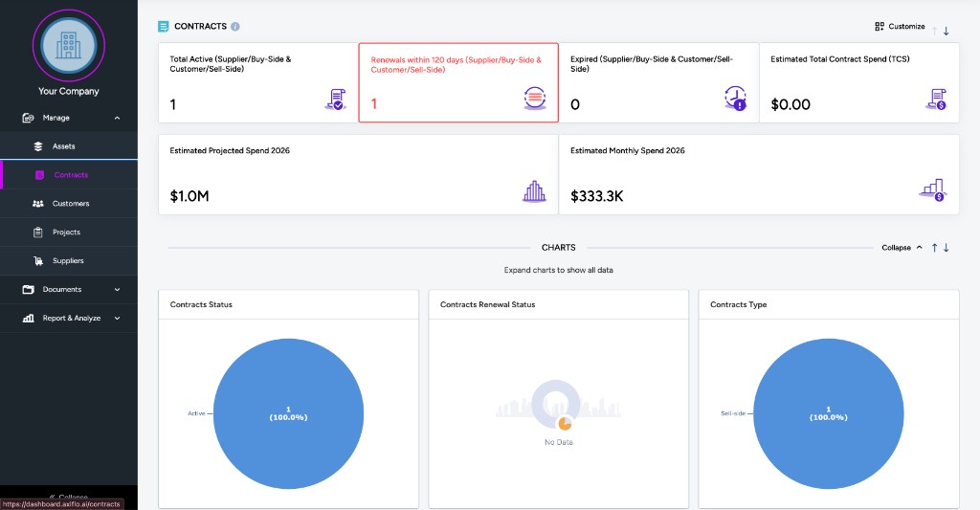Open the Contracts menu item
This screenshot has height=510, width=980.
click(x=69, y=175)
